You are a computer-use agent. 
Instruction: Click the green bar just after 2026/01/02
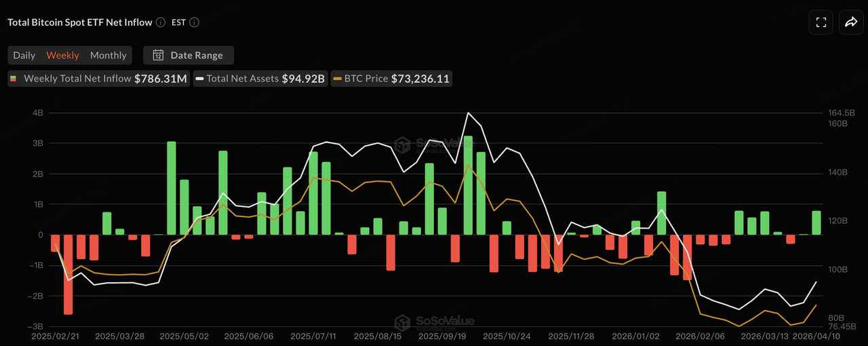click(x=662, y=213)
